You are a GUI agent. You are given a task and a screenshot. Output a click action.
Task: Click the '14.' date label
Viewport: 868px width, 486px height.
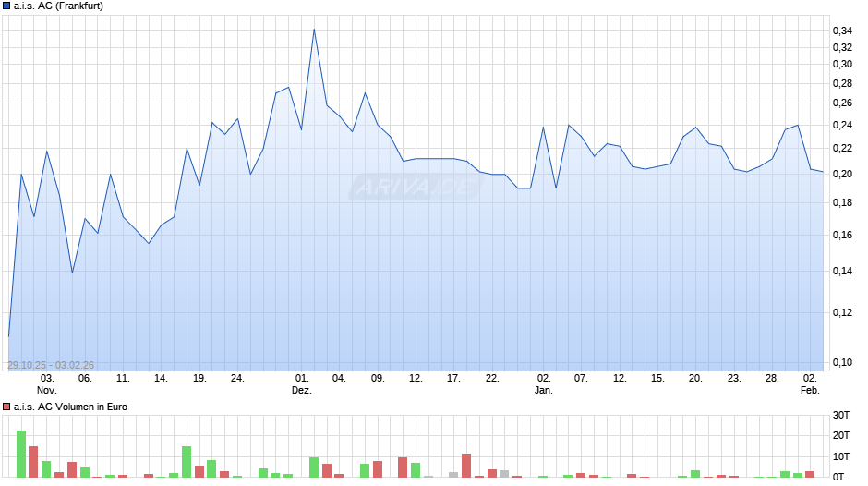click(x=161, y=379)
